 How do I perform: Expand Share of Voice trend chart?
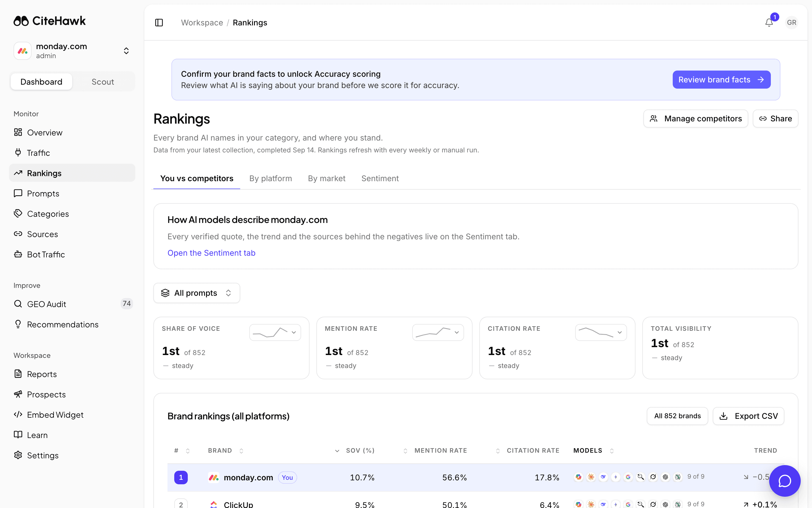[x=275, y=332]
